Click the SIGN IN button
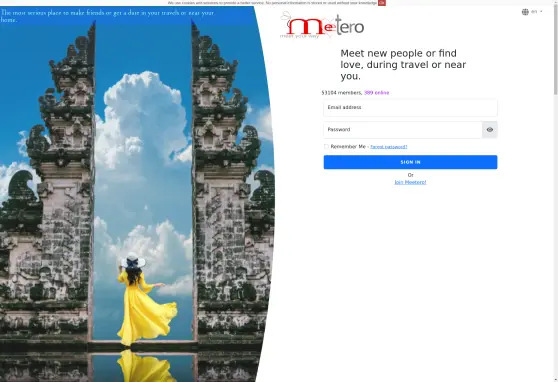 tap(410, 162)
